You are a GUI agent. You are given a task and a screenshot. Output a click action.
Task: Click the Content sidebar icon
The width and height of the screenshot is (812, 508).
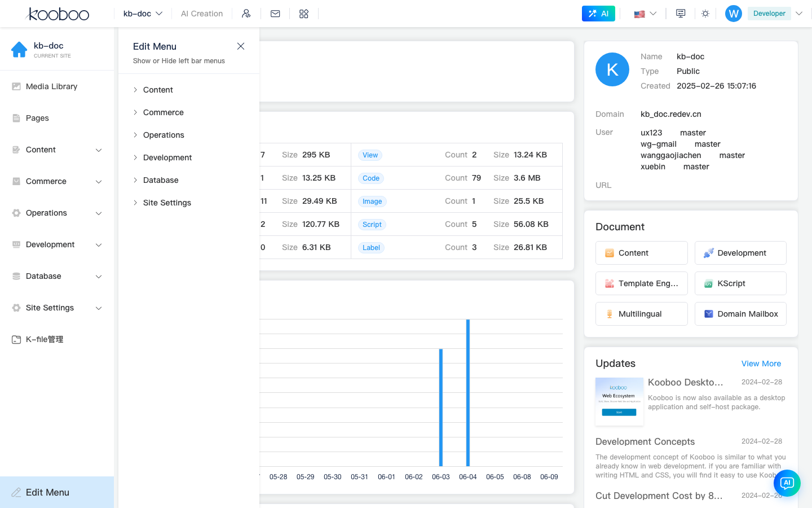16,150
